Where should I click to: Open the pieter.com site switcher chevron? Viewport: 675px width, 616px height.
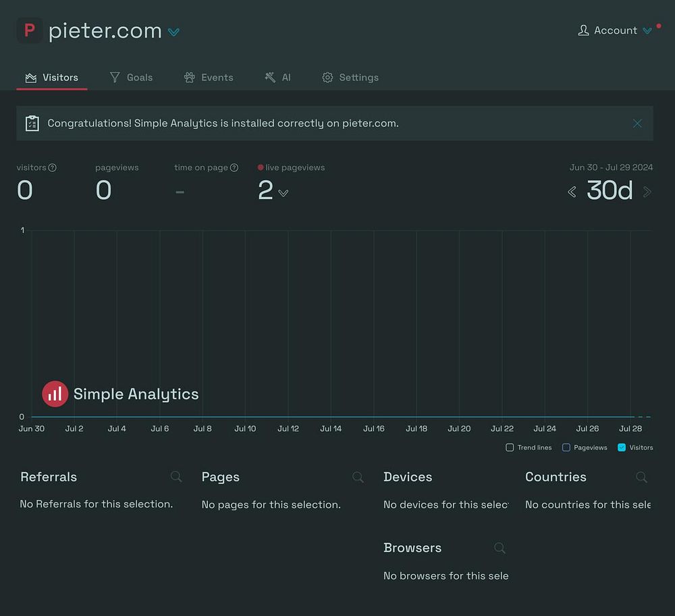pos(173,32)
